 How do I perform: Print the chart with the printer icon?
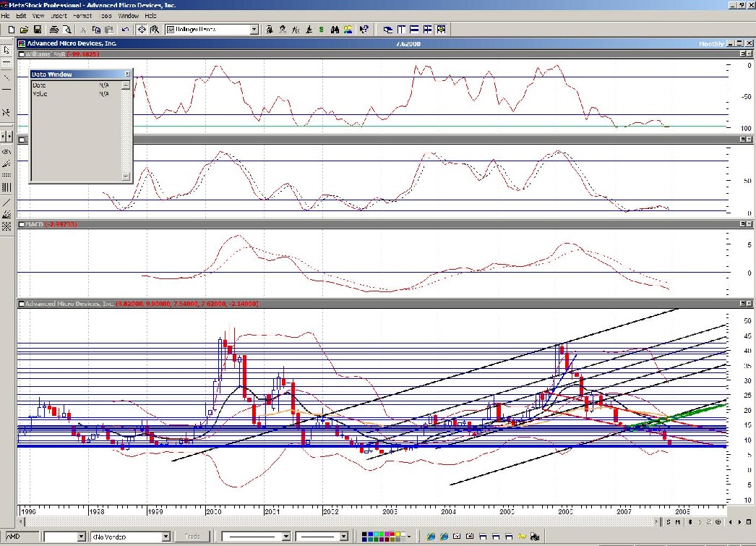tap(54, 30)
